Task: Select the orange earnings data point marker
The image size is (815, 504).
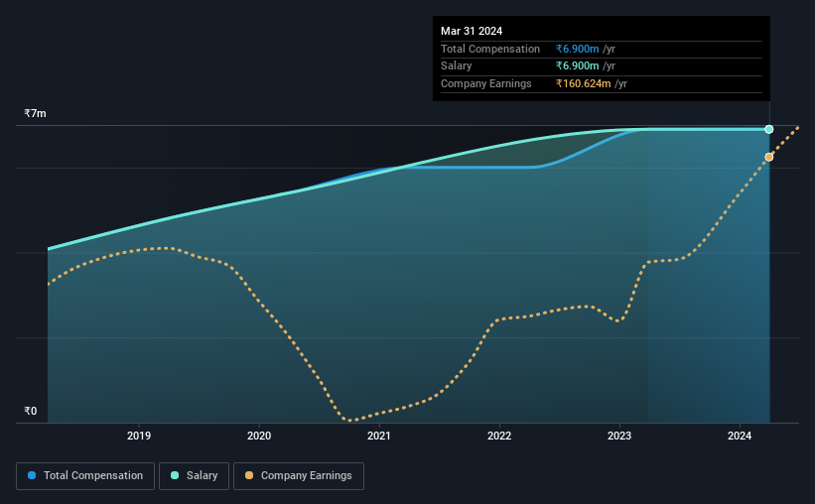Action: (768, 157)
